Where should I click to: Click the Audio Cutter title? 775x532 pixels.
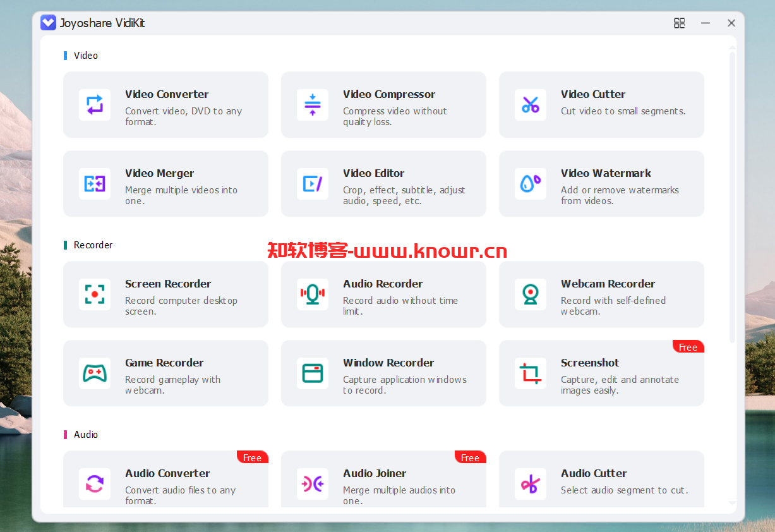pos(594,474)
